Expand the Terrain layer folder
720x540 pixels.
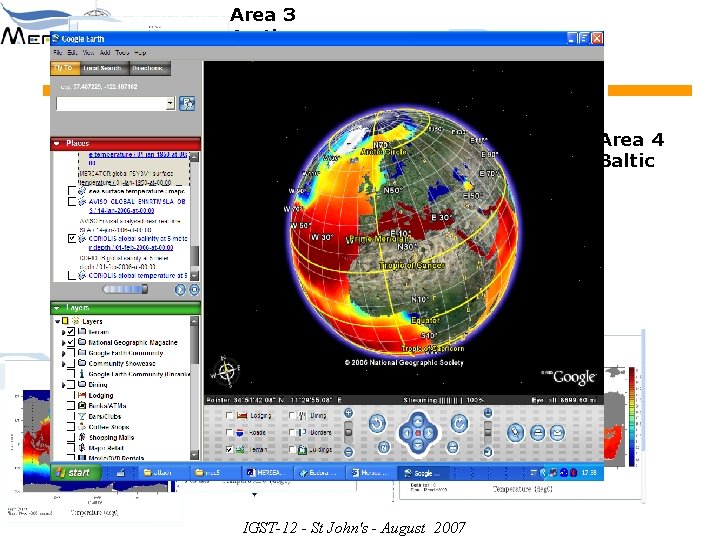(x=63, y=332)
